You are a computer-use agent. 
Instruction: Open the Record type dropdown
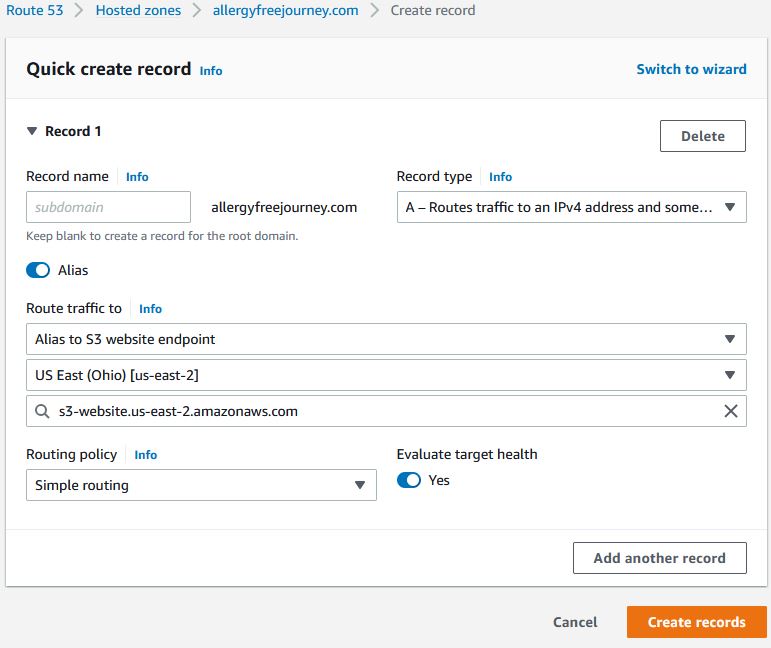tap(571, 208)
